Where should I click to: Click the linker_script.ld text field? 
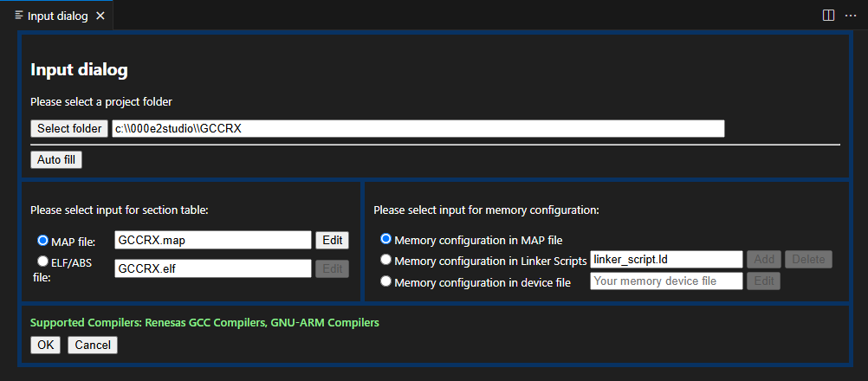pos(665,260)
